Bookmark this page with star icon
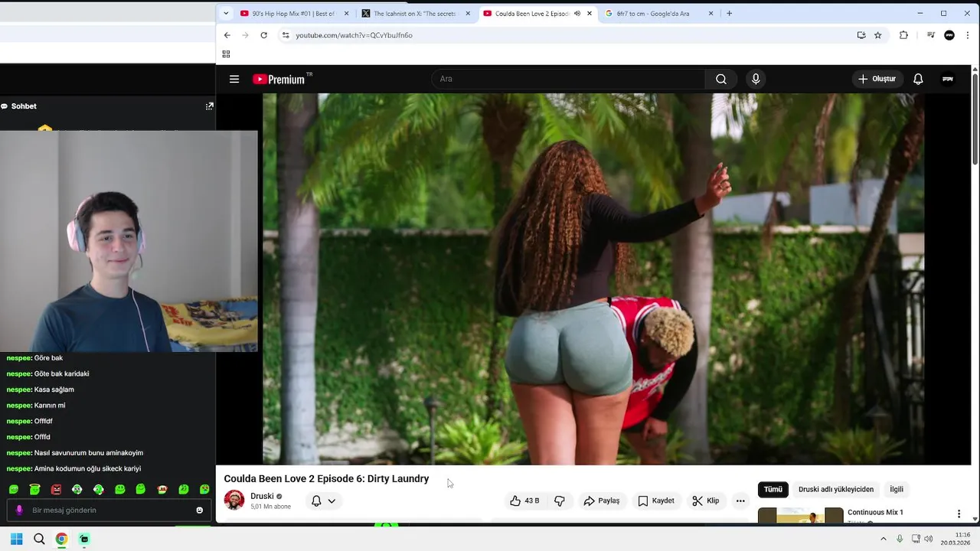Viewport: 980px width, 551px height. (878, 35)
